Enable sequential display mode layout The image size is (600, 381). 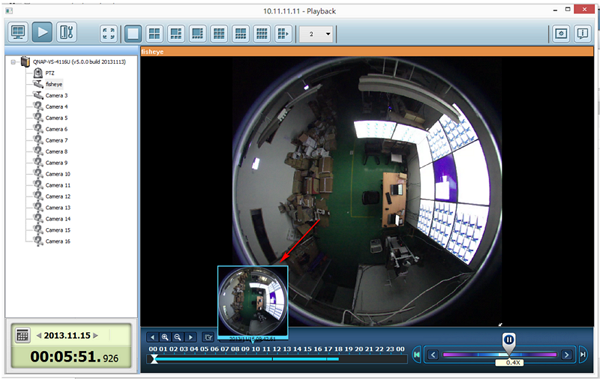coord(284,34)
